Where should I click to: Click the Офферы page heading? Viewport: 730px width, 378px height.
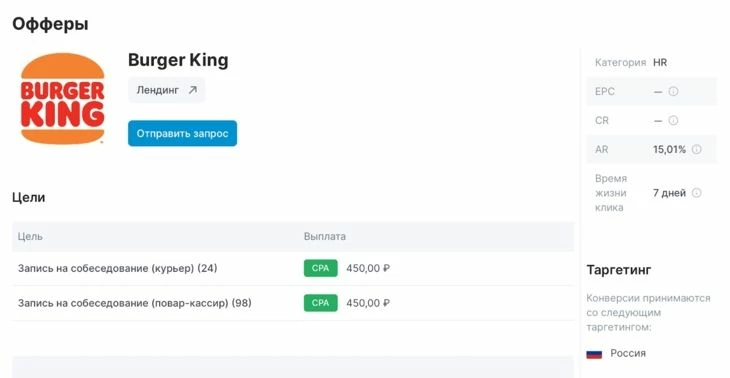pos(50,23)
